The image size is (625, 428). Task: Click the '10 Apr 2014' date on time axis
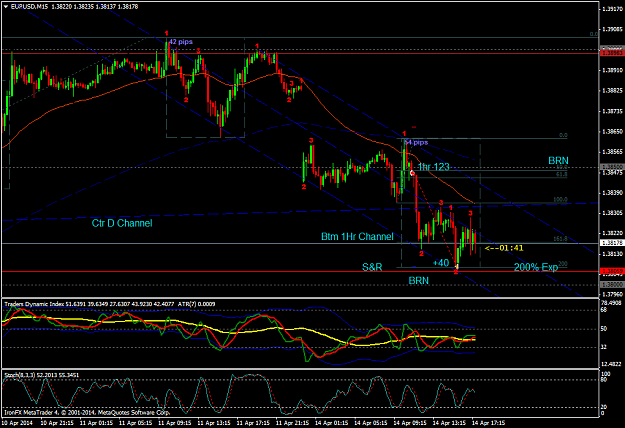18,422
